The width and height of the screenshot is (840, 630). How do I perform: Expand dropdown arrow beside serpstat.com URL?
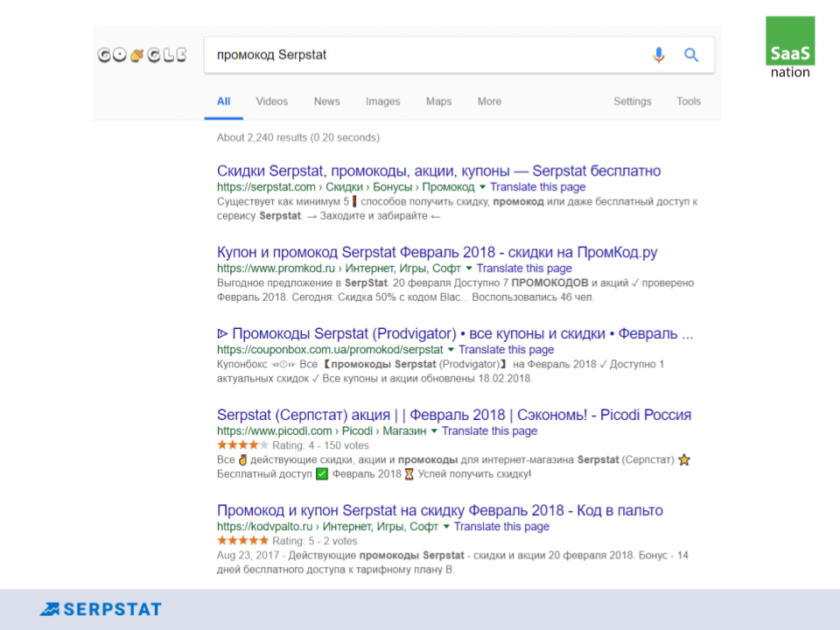point(482,187)
